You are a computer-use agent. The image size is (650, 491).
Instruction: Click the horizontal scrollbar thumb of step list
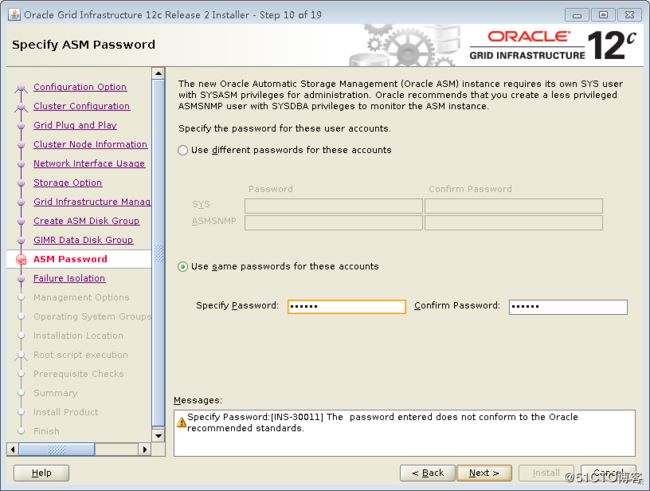[x=57, y=449]
